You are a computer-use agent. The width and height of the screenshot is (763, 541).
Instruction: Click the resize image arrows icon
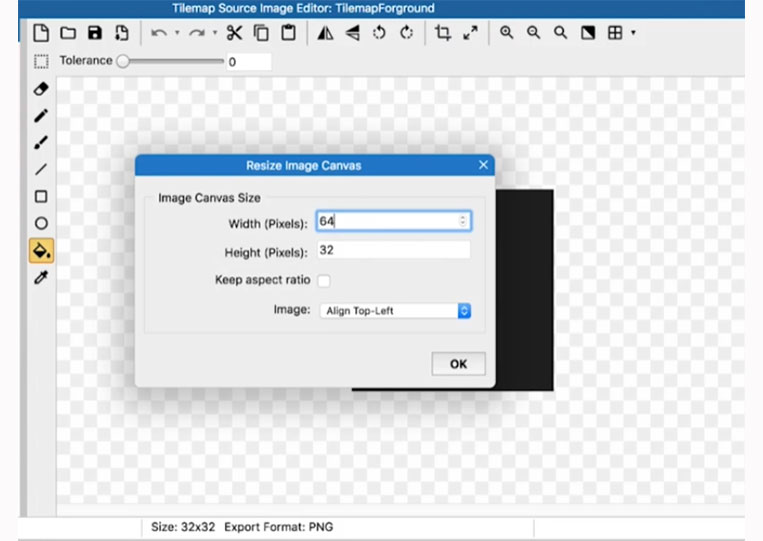pyautogui.click(x=470, y=33)
